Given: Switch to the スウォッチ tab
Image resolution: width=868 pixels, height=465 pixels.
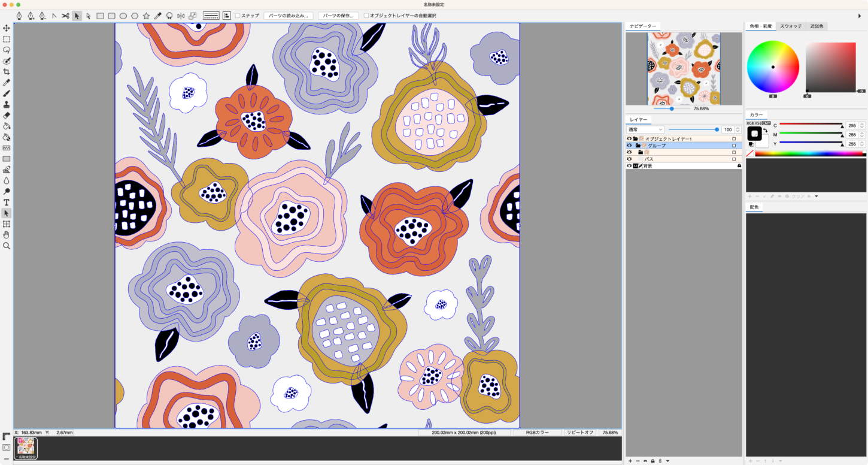Looking at the screenshot, I should (x=791, y=26).
